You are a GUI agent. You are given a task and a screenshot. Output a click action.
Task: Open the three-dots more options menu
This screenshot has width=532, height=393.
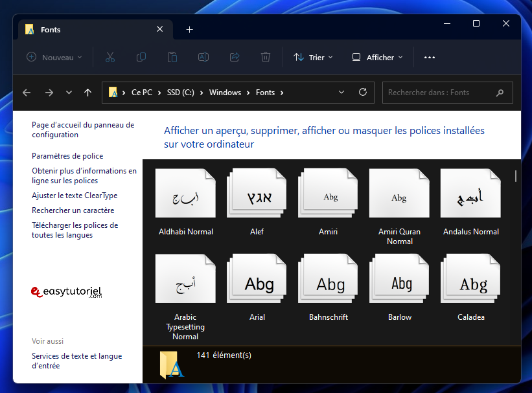point(430,58)
